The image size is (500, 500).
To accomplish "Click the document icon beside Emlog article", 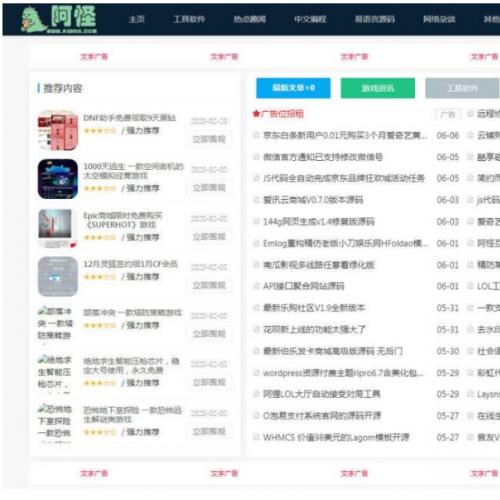I will [256, 243].
